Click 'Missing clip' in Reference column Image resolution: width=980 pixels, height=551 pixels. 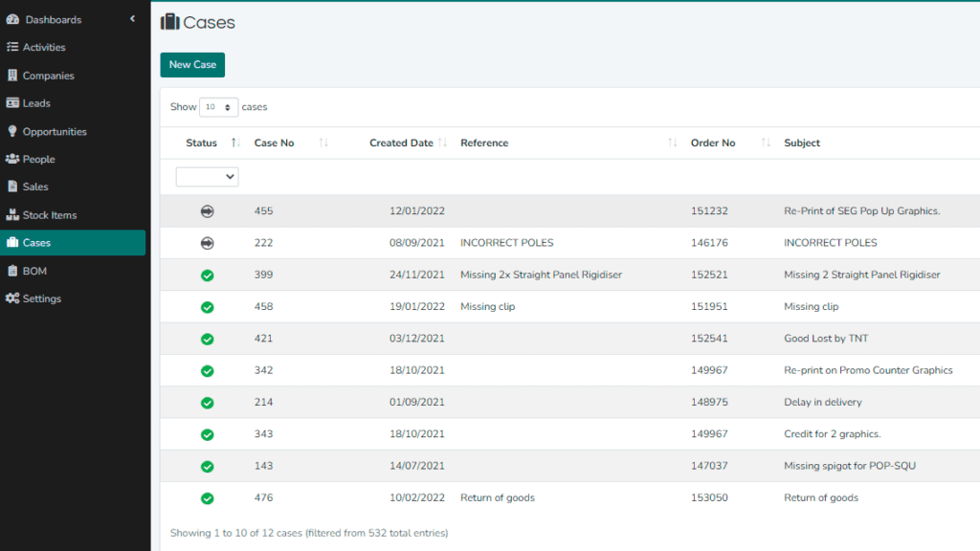[487, 306]
